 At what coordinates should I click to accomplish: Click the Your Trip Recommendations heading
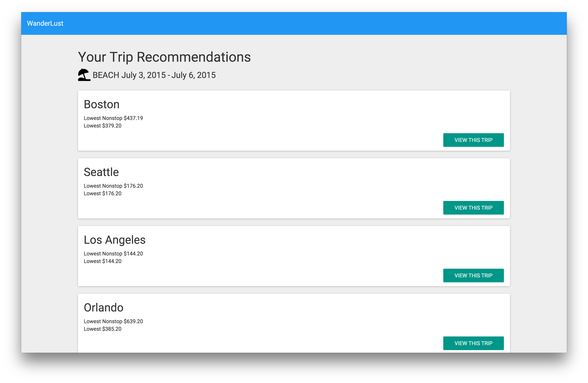[164, 57]
